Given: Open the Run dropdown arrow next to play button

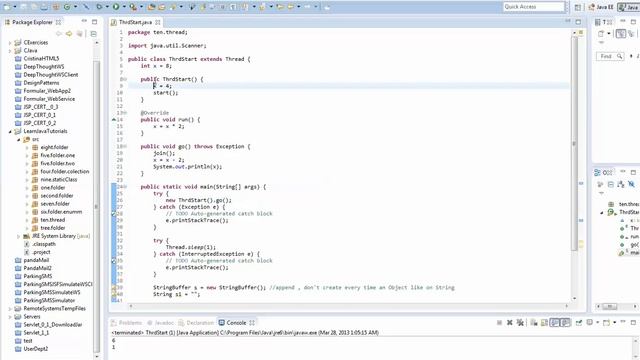Looking at the screenshot, I should tap(123, 7).
